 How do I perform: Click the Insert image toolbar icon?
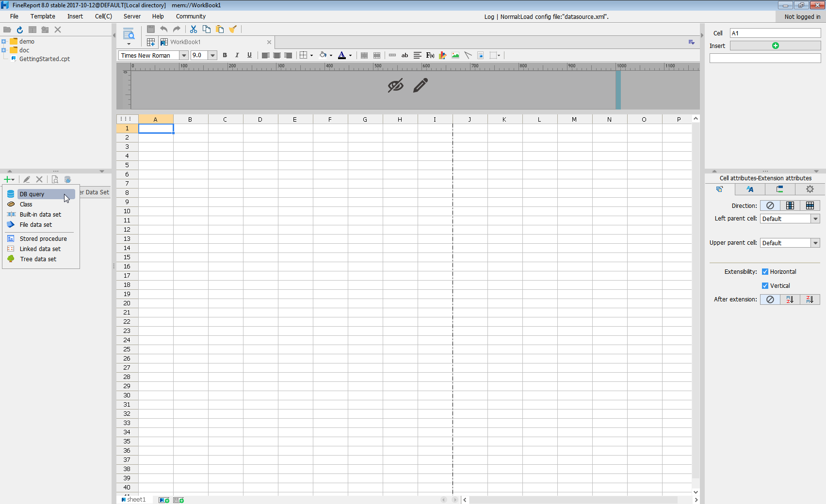(x=455, y=55)
